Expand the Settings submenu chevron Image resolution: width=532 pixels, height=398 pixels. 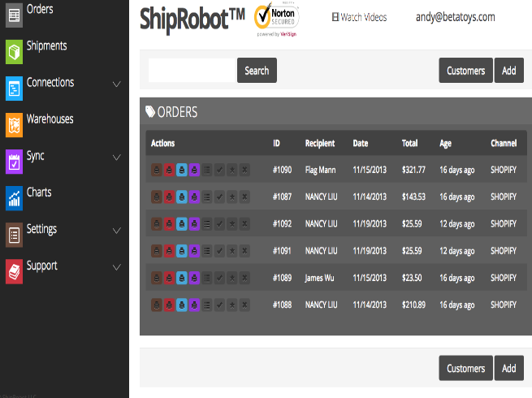(116, 230)
